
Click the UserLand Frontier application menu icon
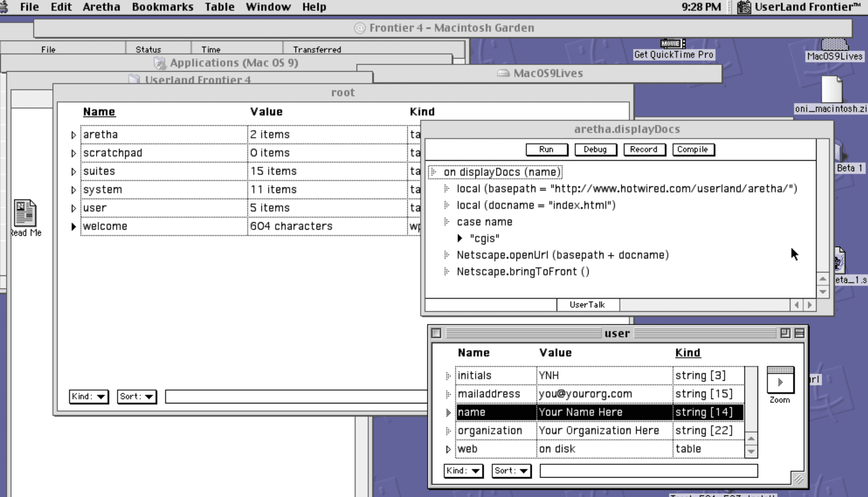744,7
